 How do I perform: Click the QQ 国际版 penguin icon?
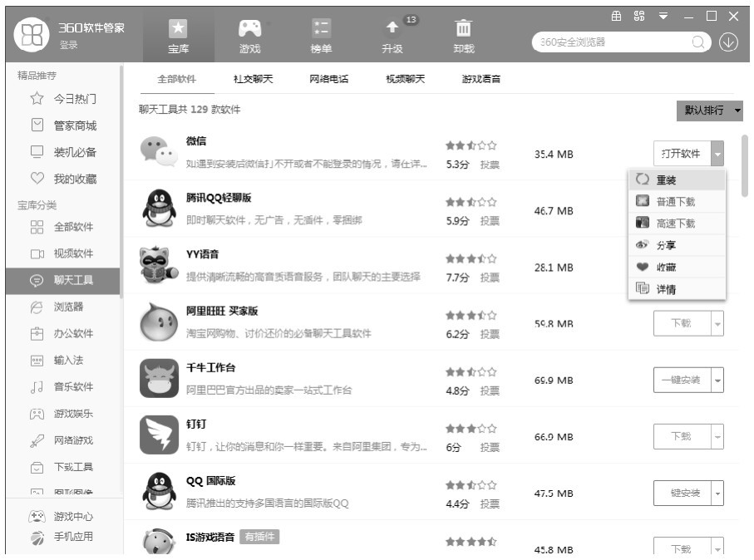click(x=159, y=491)
